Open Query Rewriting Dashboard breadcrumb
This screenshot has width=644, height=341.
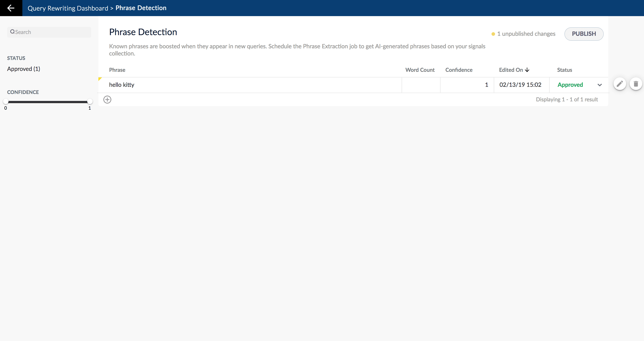click(x=68, y=8)
